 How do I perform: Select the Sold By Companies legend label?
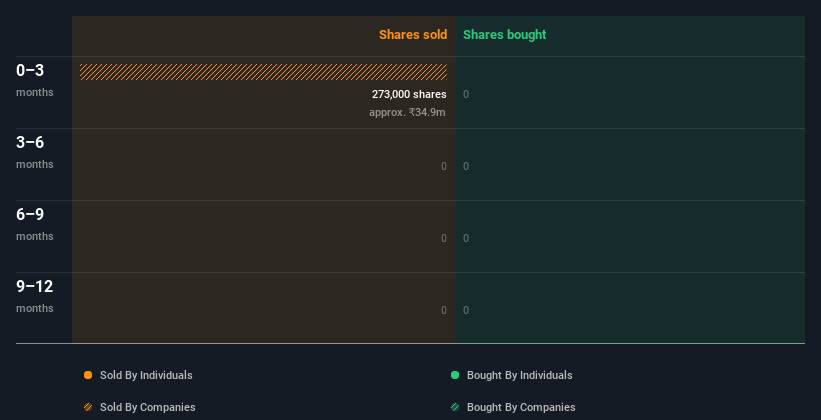click(148, 407)
